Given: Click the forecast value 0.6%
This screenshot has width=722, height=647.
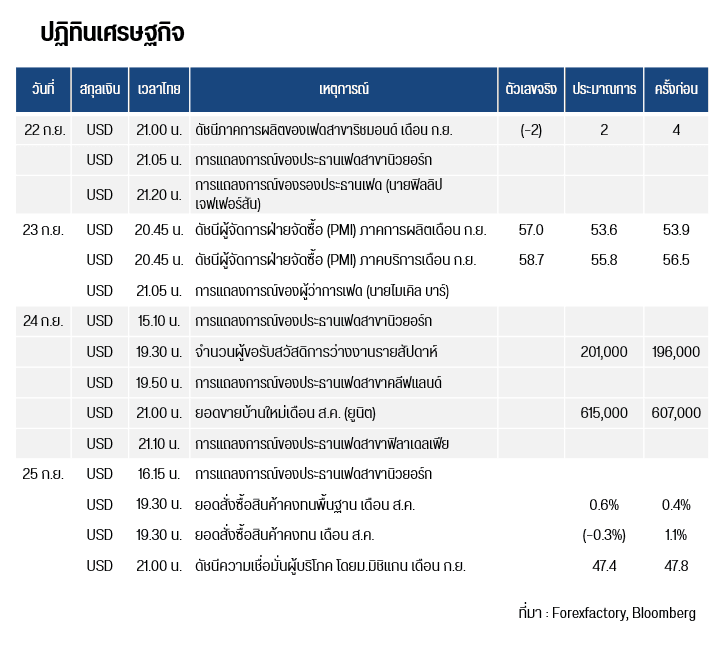Looking at the screenshot, I should coord(604,505).
